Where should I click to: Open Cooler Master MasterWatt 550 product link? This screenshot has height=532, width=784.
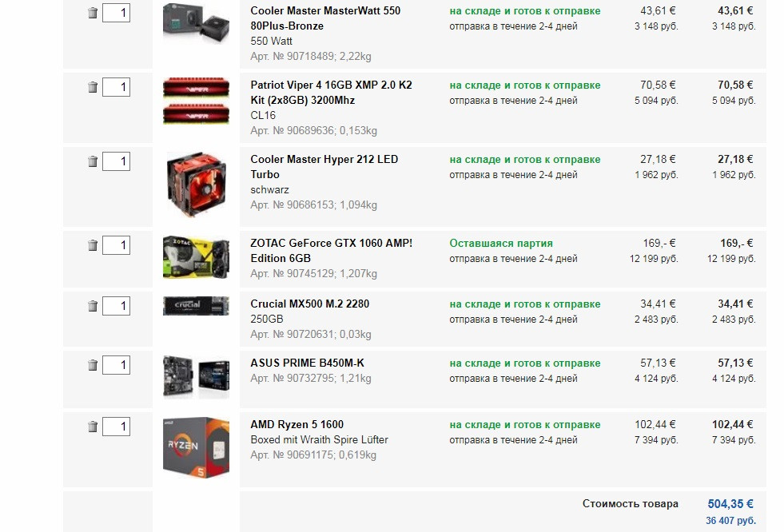[325, 18]
